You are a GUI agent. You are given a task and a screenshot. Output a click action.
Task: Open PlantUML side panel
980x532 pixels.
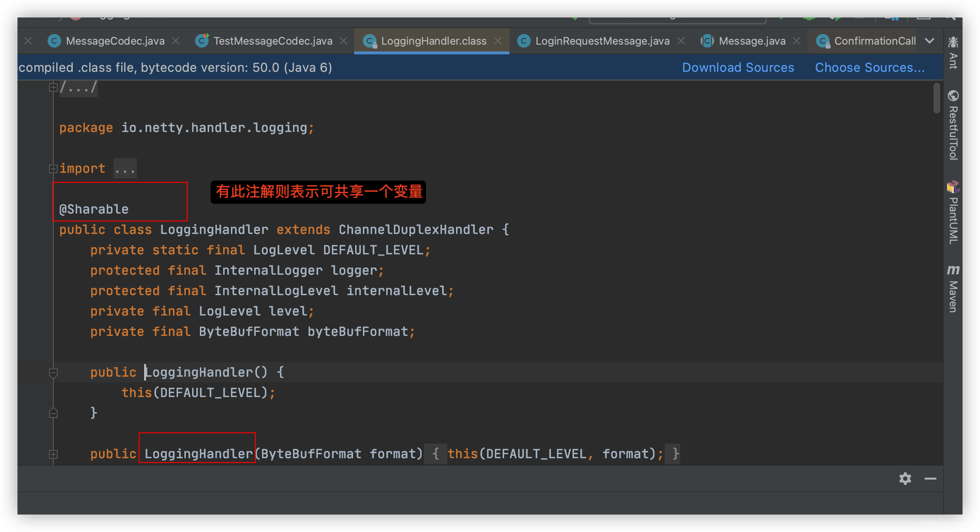click(953, 212)
